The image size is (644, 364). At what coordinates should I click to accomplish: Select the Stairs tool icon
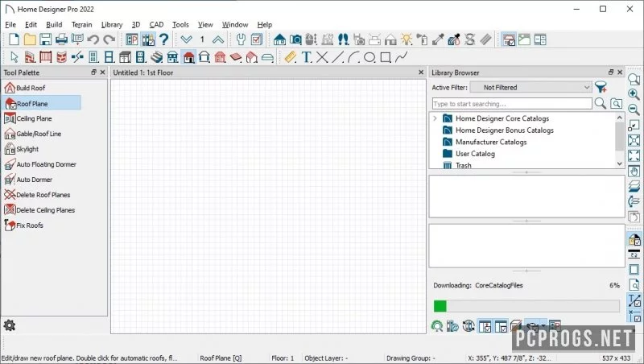[x=156, y=57]
